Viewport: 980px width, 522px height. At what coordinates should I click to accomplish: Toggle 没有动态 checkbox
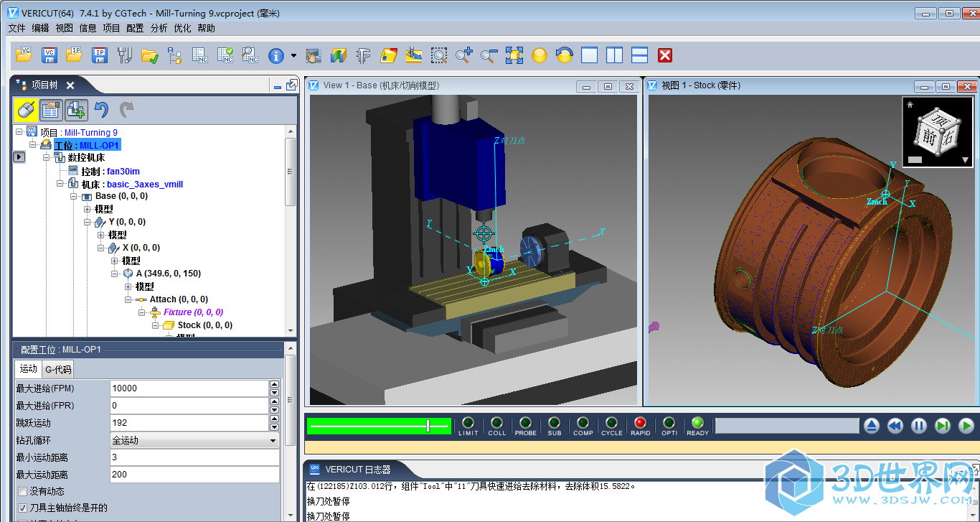pos(22,492)
